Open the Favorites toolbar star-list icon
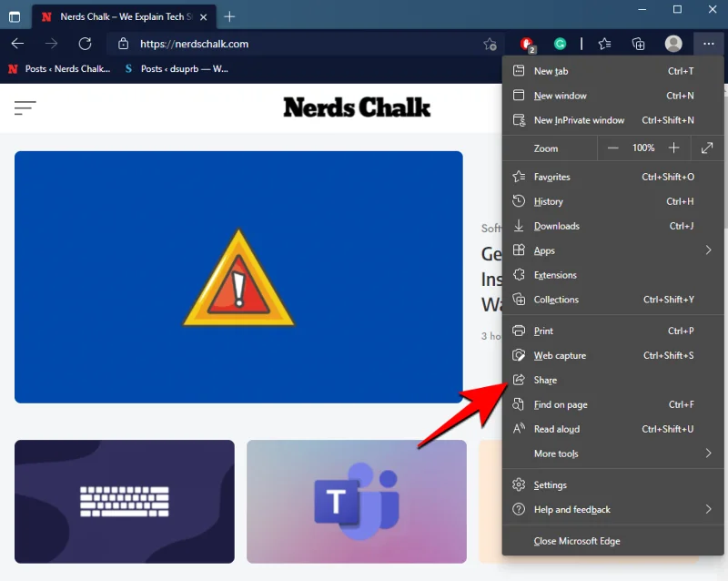 pyautogui.click(x=605, y=44)
